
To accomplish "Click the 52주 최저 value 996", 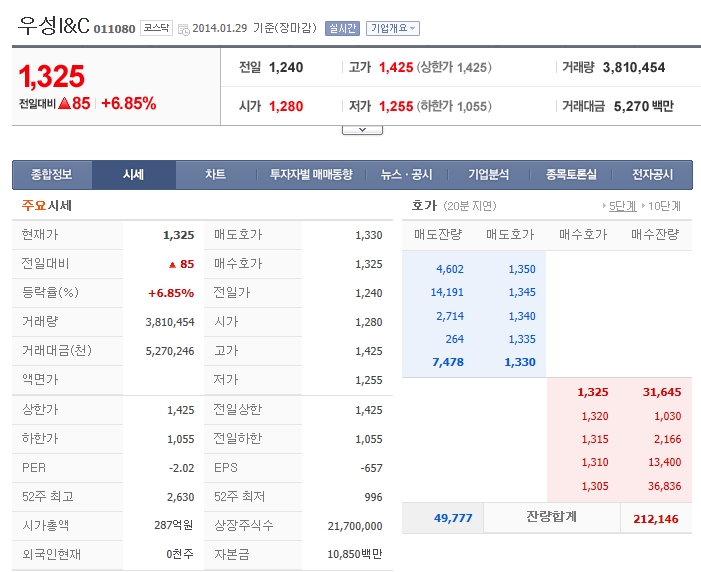I will 373,497.
